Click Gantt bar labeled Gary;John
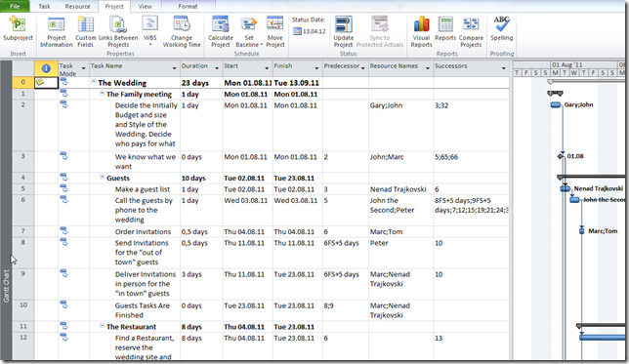 point(556,104)
